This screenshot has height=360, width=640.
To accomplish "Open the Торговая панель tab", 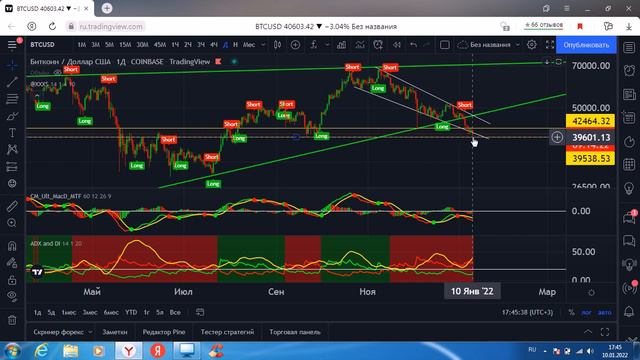I will click(295, 332).
